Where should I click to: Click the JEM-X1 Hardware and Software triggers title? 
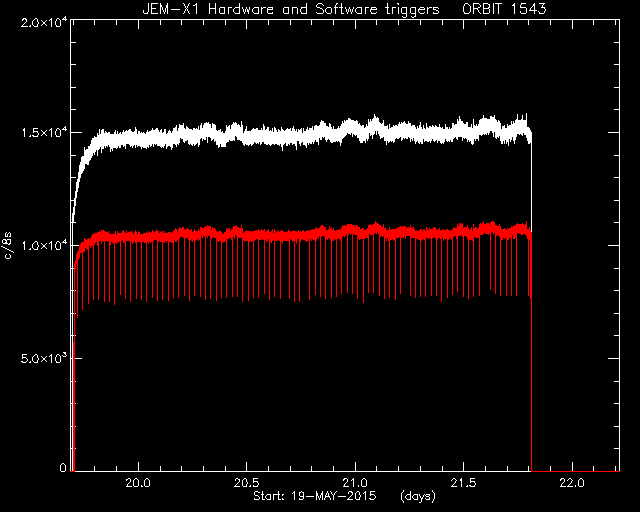tap(291, 9)
